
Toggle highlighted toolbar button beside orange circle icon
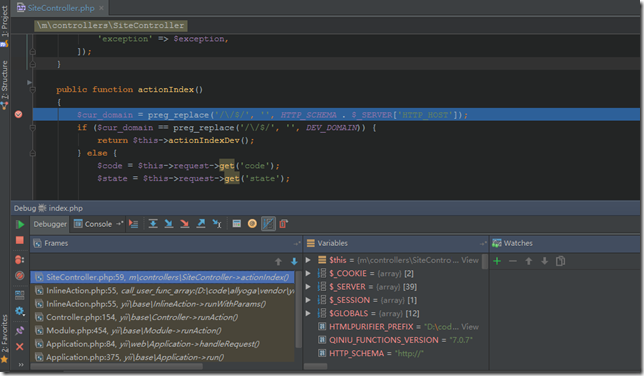[268, 224]
